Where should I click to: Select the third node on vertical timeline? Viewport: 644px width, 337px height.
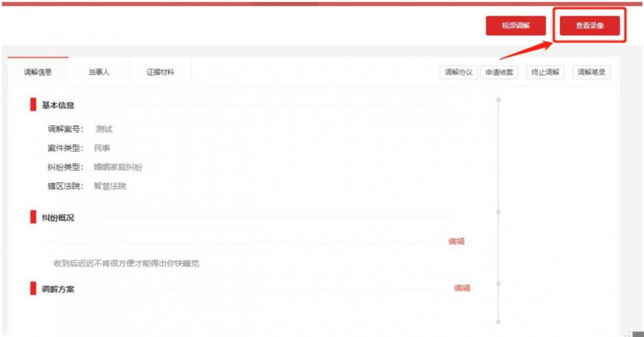pyautogui.click(x=498, y=283)
